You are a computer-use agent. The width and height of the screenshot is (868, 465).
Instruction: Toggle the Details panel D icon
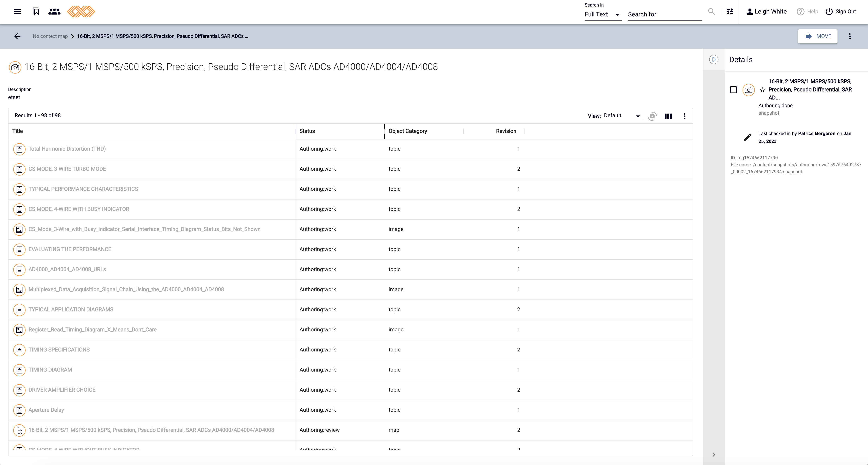713,60
